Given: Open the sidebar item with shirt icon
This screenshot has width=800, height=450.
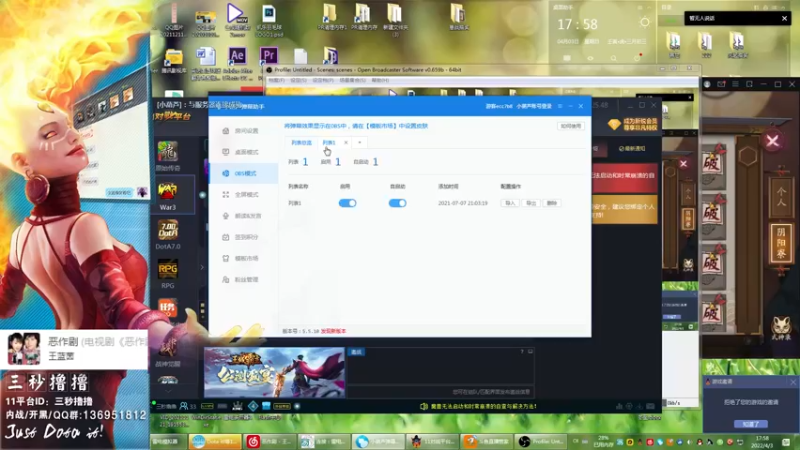Looking at the screenshot, I should [243, 258].
